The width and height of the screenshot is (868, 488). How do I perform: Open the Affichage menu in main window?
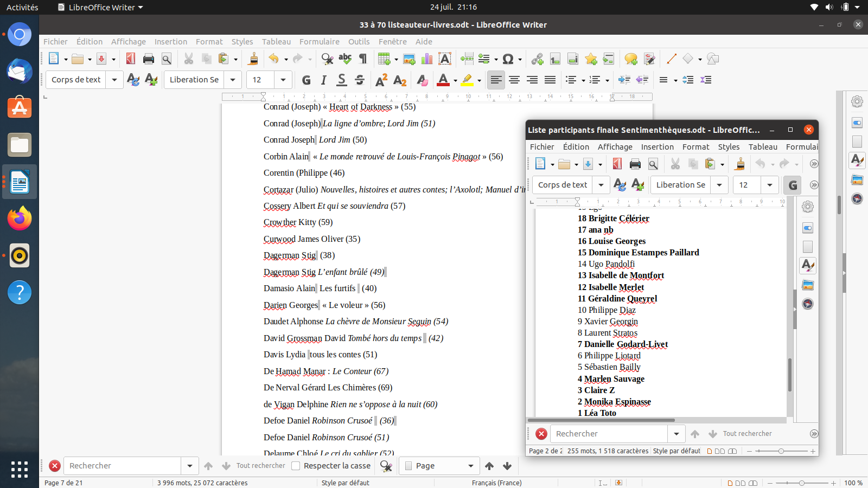tap(128, 42)
